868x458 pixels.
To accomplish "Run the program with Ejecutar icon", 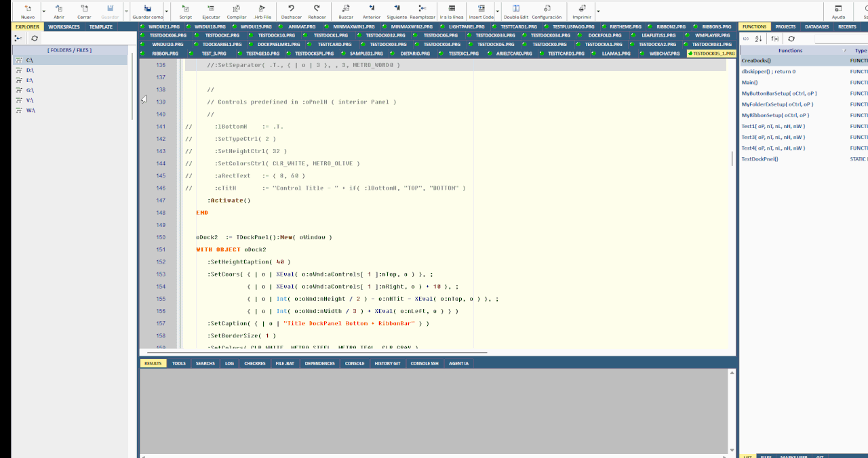I will [211, 9].
